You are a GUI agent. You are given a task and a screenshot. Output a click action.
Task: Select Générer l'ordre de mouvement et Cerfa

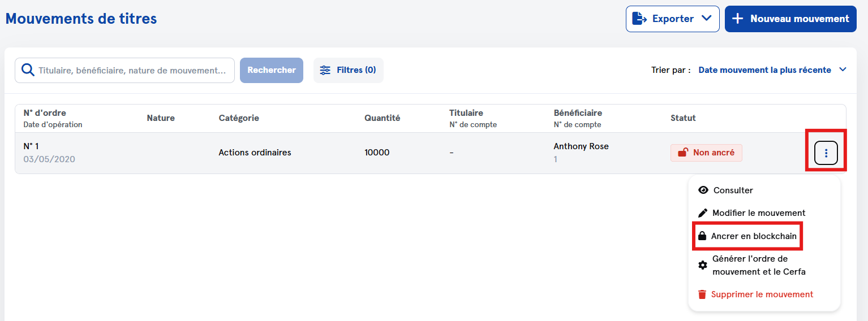[758, 265]
